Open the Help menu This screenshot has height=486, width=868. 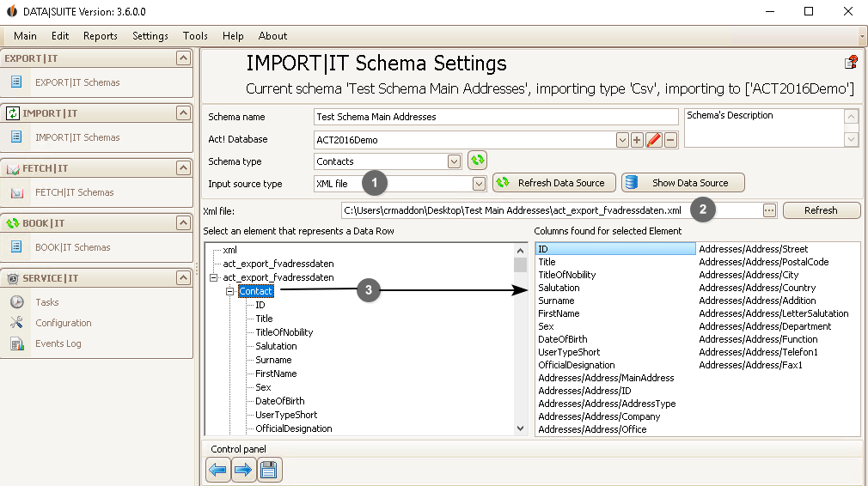point(233,36)
